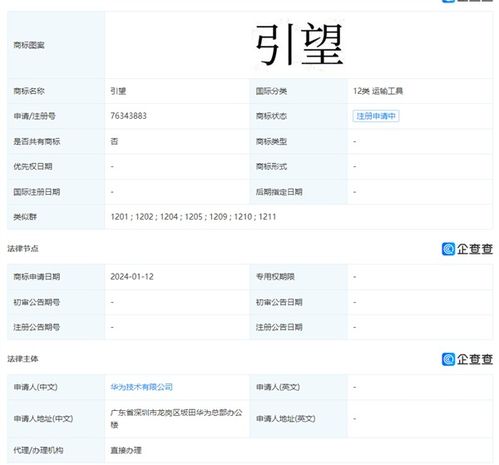Select the application date 2024-01-12

[x=132, y=277]
